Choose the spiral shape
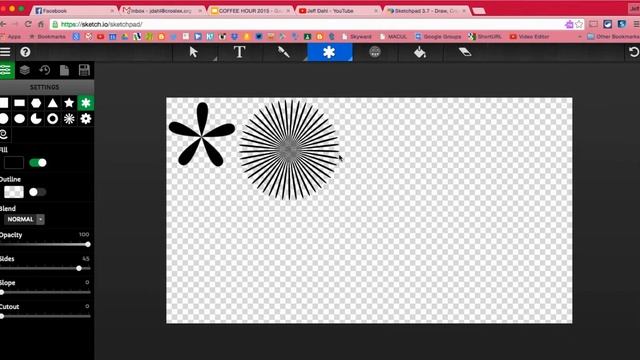 (4, 134)
